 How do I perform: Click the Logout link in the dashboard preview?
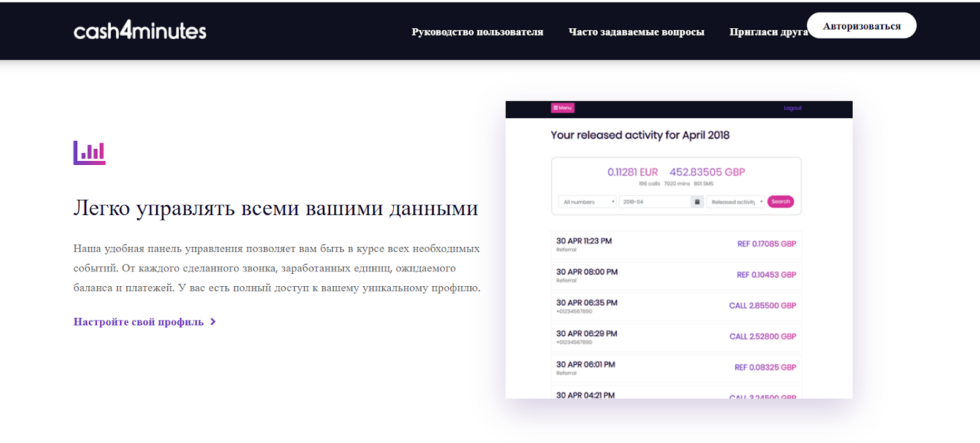(793, 108)
